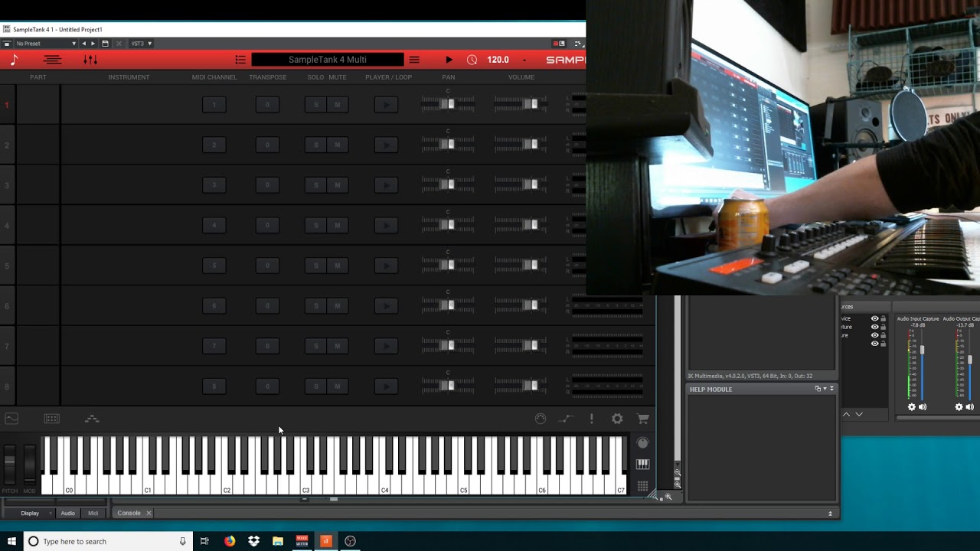Open transpose field for part 3
The width and height of the screenshot is (980, 551).
[x=267, y=184]
